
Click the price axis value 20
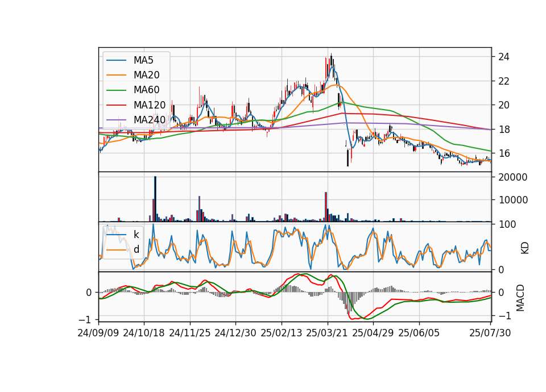click(x=504, y=105)
